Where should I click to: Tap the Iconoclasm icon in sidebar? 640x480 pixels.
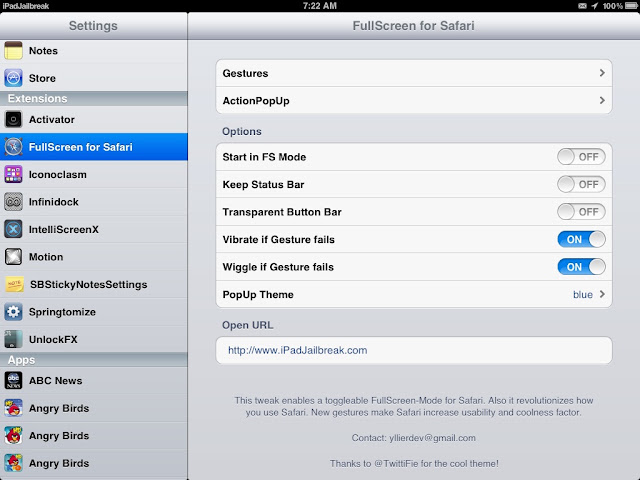pyautogui.click(x=13, y=174)
